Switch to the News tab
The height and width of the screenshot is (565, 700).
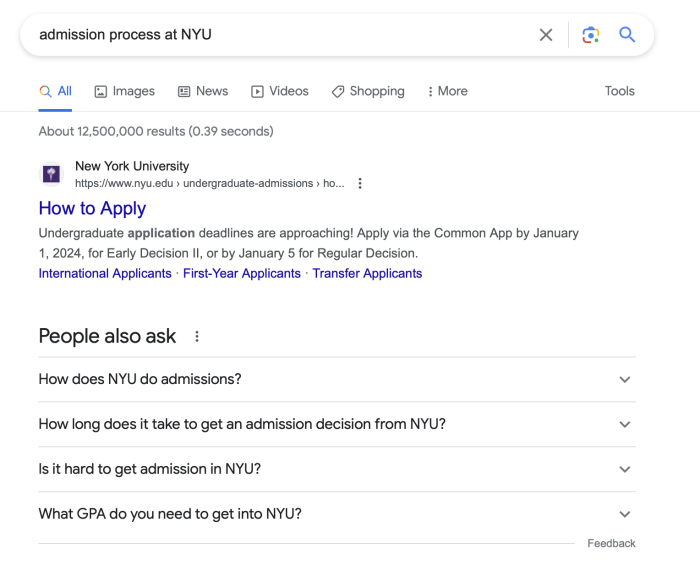click(203, 91)
